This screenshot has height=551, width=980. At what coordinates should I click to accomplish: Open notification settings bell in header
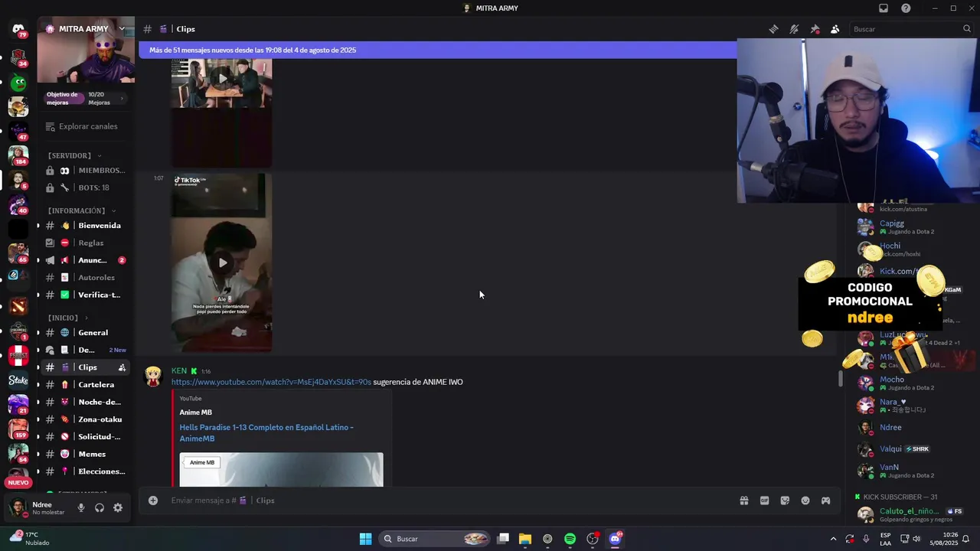pos(794,29)
